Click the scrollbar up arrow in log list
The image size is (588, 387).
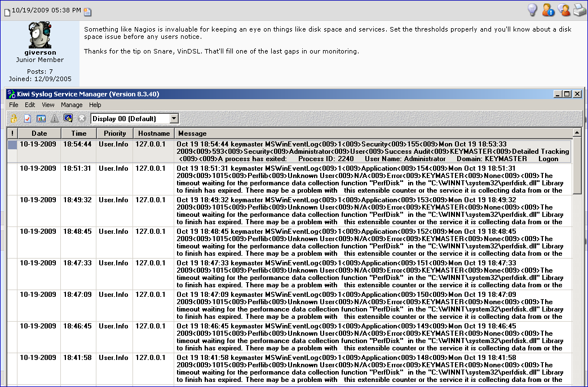tap(577, 132)
